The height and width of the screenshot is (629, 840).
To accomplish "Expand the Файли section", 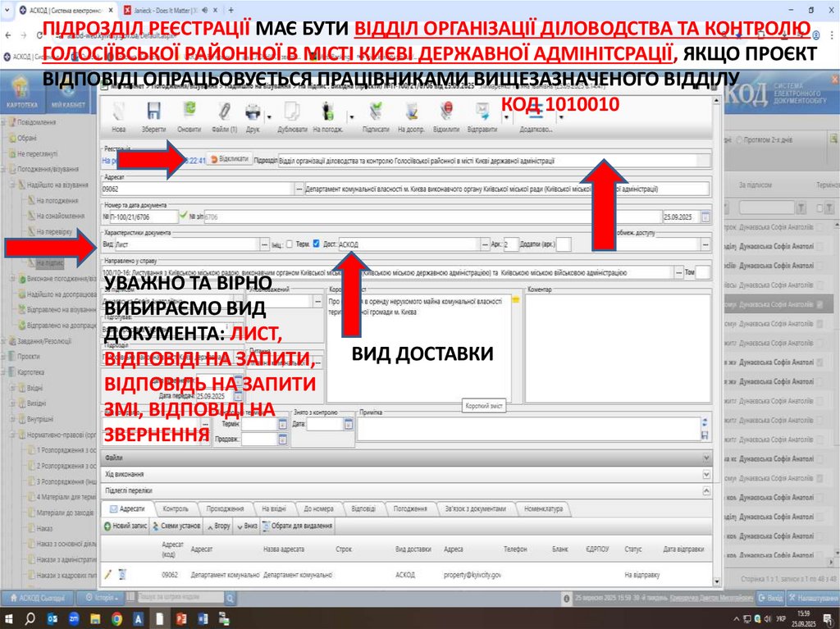I will point(706,458).
